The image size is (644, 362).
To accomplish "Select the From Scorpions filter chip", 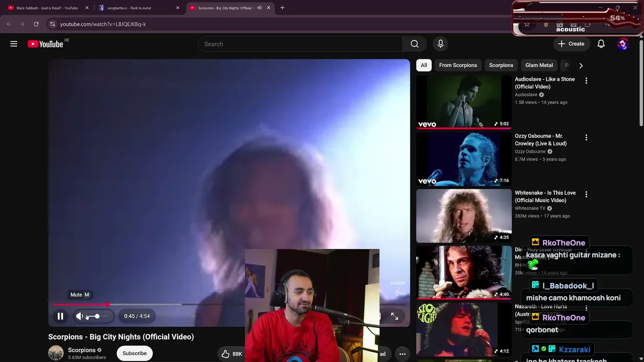I will tap(458, 65).
